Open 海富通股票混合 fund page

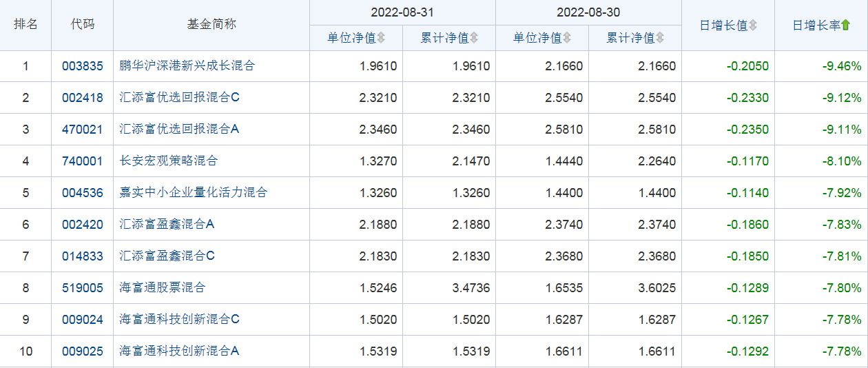point(163,288)
